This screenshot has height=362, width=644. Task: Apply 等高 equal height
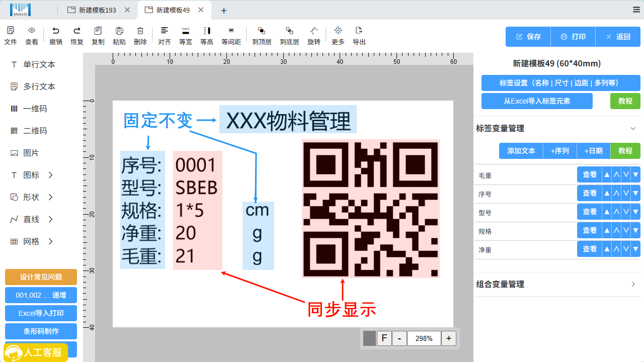[207, 31]
